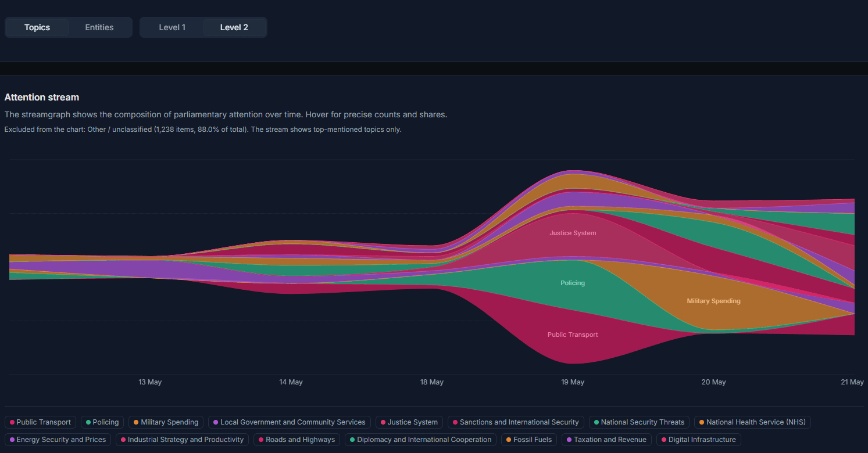This screenshot has height=453, width=868.
Task: Click Diplomacy and International Cooperation chip
Action: [420, 440]
